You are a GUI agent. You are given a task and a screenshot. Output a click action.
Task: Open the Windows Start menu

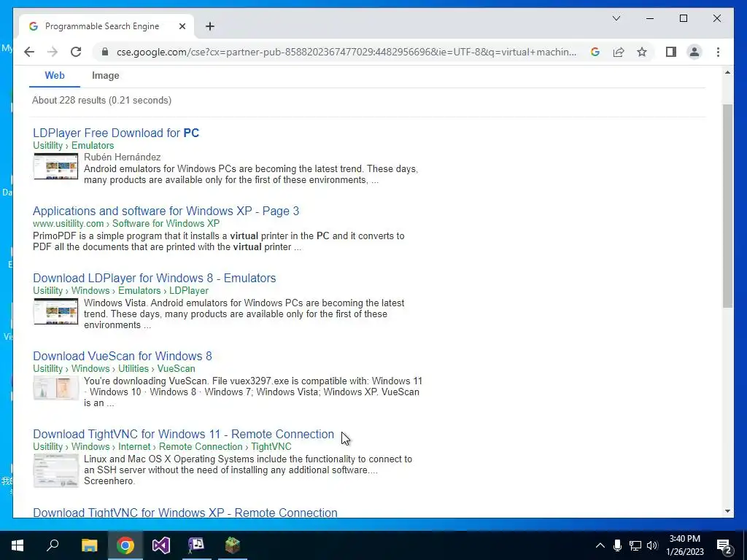[18, 545]
